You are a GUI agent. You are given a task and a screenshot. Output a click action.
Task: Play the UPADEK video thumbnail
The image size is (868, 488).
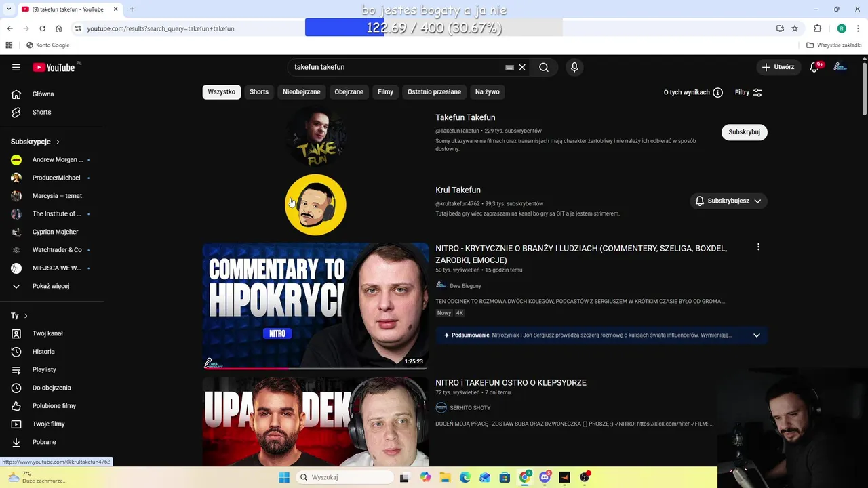click(x=315, y=422)
